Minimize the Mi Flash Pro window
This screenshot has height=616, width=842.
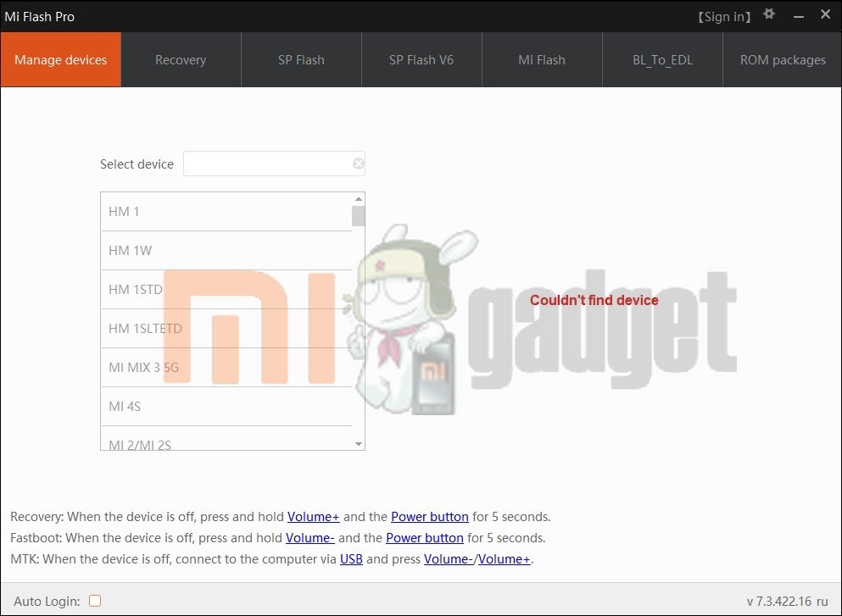click(x=799, y=17)
